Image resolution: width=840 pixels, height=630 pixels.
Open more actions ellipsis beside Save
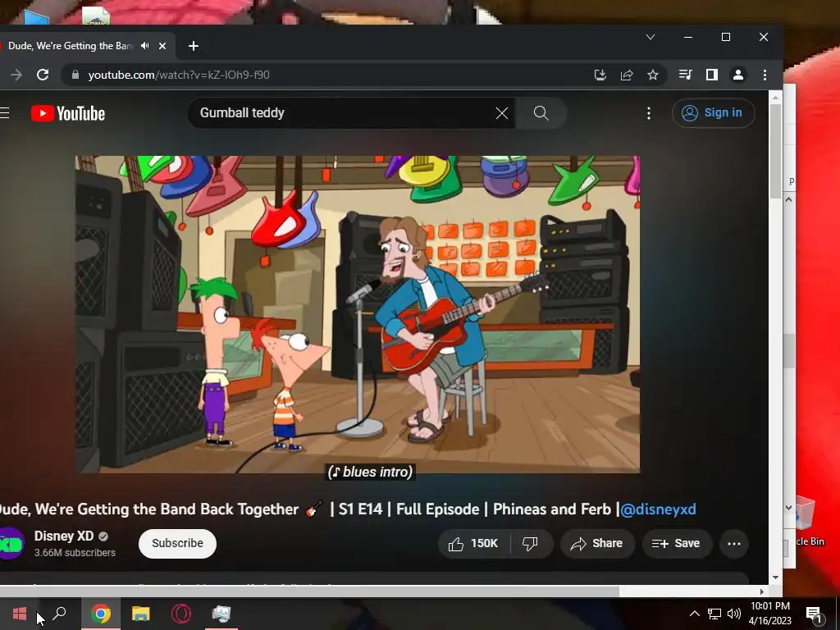coord(734,544)
